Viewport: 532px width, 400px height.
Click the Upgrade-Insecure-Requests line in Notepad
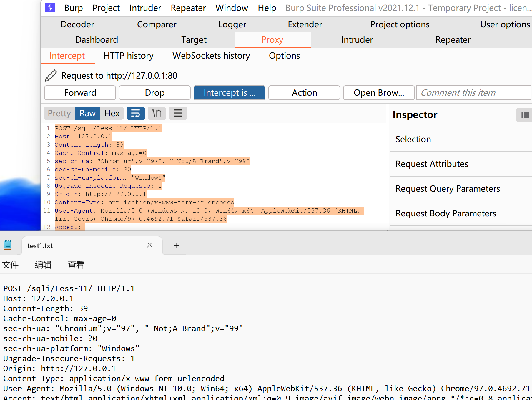point(69,358)
